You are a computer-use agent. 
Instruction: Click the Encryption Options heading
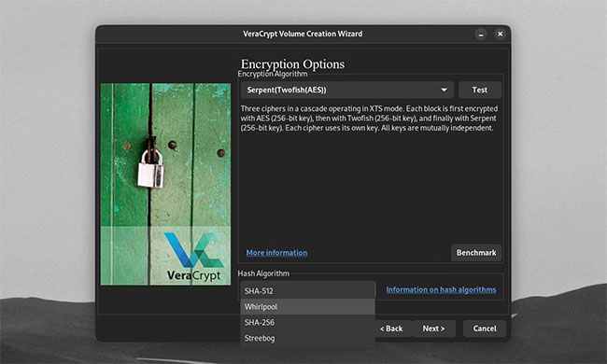point(292,63)
